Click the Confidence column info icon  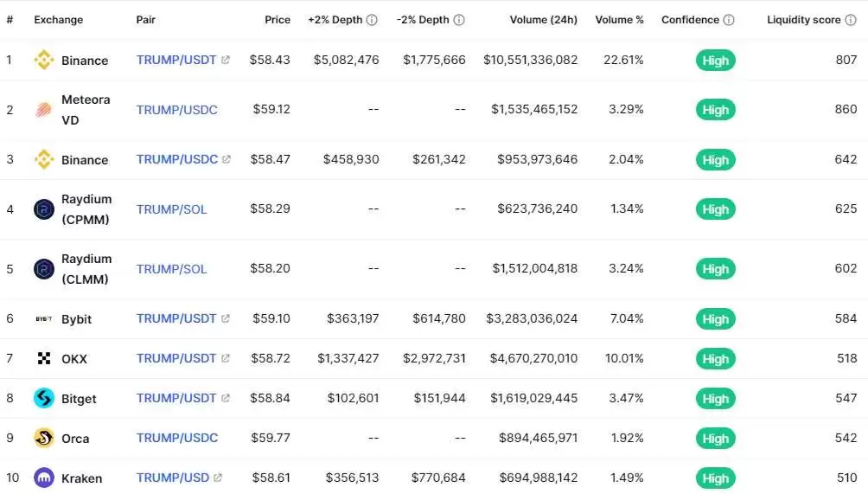729,20
